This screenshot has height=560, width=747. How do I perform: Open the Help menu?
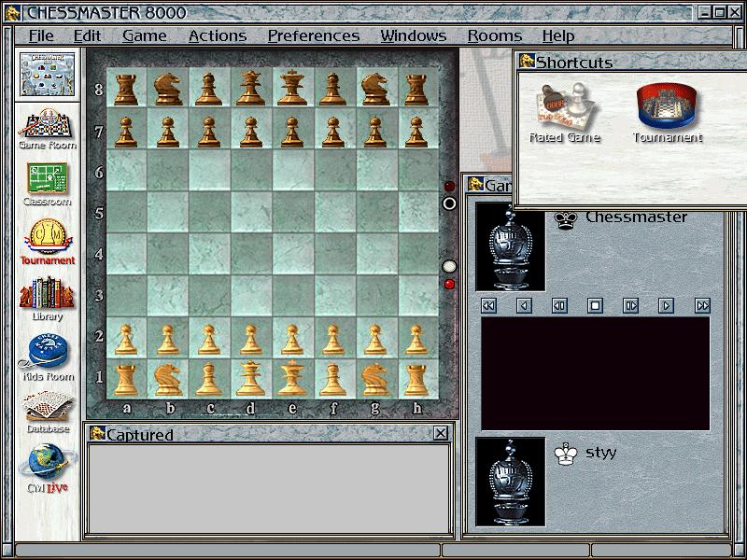click(x=558, y=35)
